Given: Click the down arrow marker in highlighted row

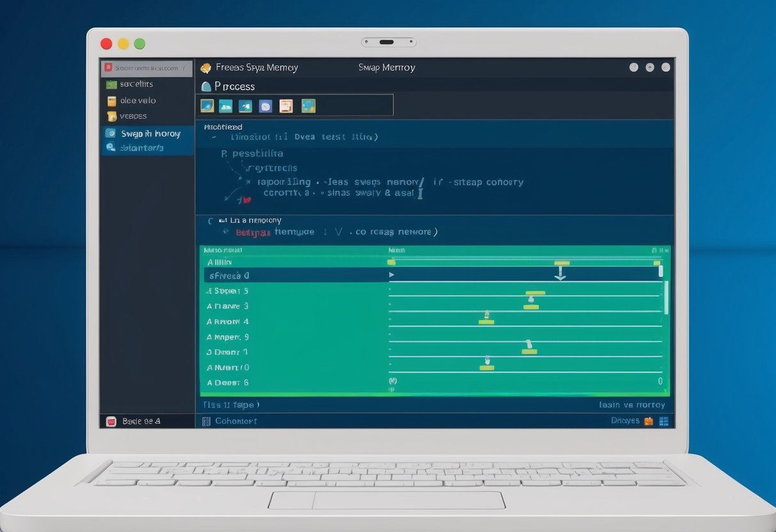Looking at the screenshot, I should (560, 274).
